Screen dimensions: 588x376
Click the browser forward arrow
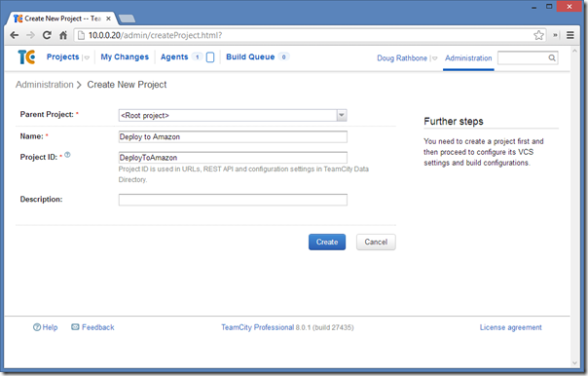pyautogui.click(x=30, y=35)
